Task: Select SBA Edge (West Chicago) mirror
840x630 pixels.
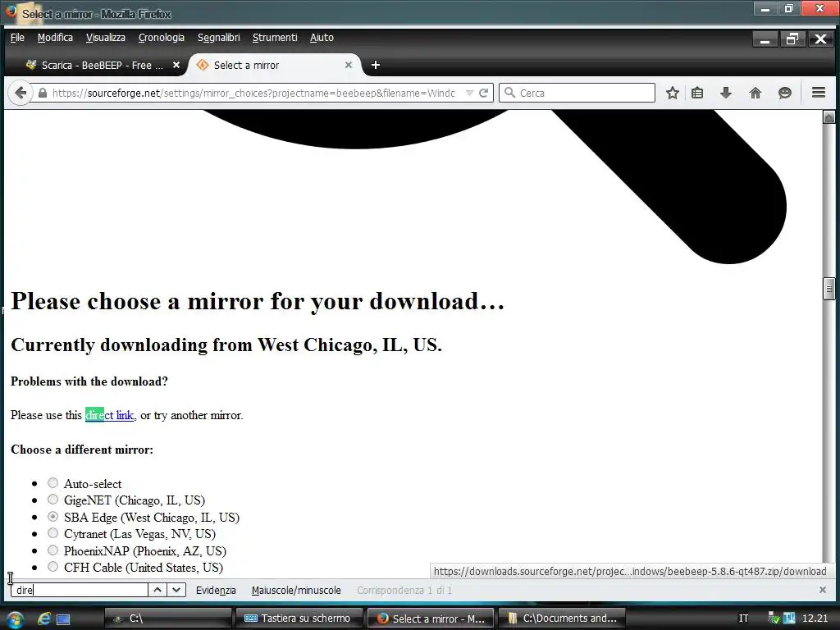Action: 52,517
